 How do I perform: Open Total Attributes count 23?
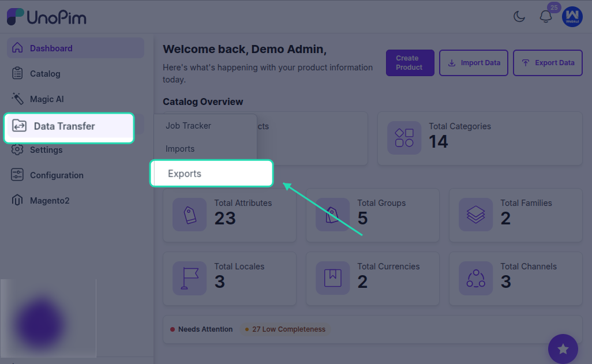[225, 218]
